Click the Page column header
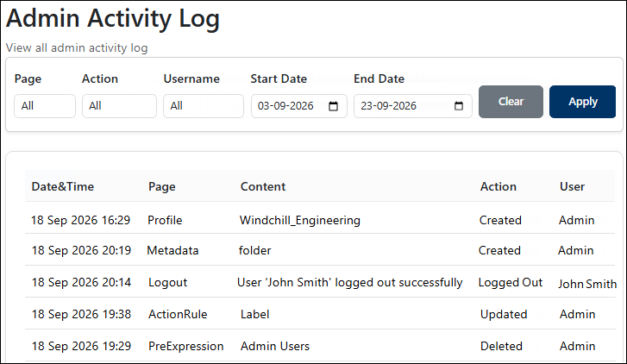 click(x=162, y=187)
